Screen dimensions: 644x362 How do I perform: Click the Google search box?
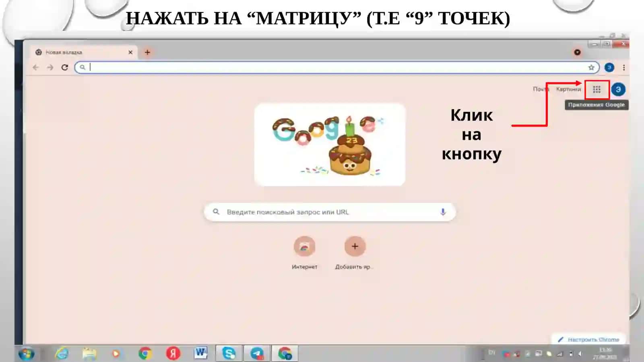(330, 212)
